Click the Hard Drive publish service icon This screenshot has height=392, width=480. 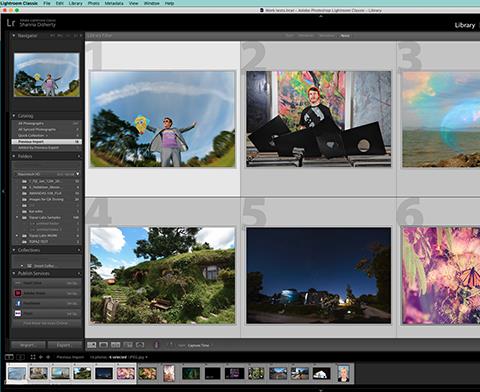click(18, 283)
